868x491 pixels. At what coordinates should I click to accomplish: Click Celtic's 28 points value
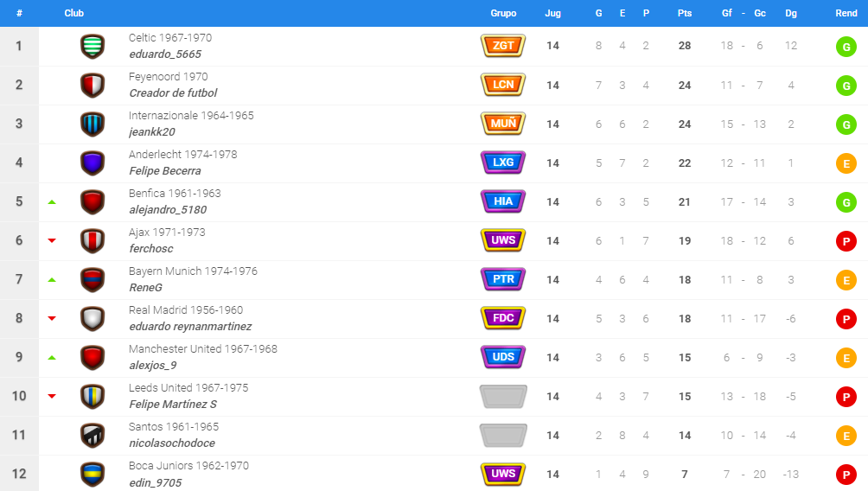coord(685,46)
